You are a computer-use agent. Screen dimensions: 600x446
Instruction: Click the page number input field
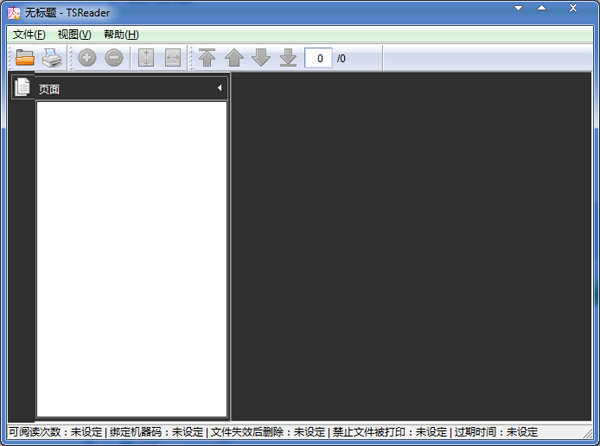319,58
